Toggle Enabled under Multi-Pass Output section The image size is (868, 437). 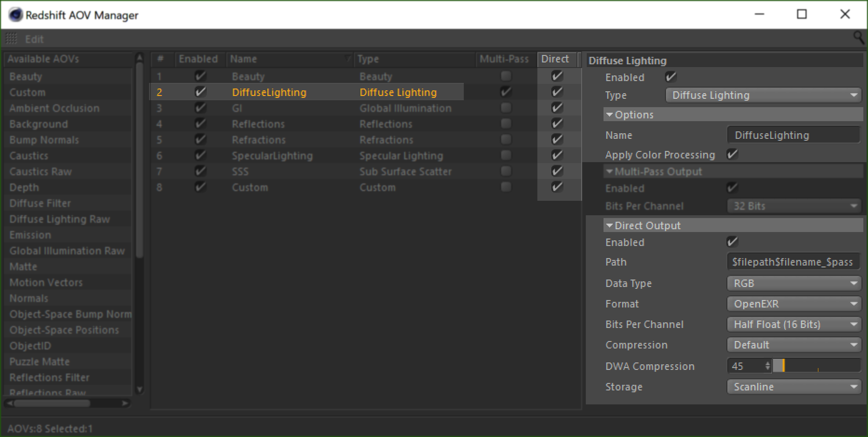coord(732,188)
